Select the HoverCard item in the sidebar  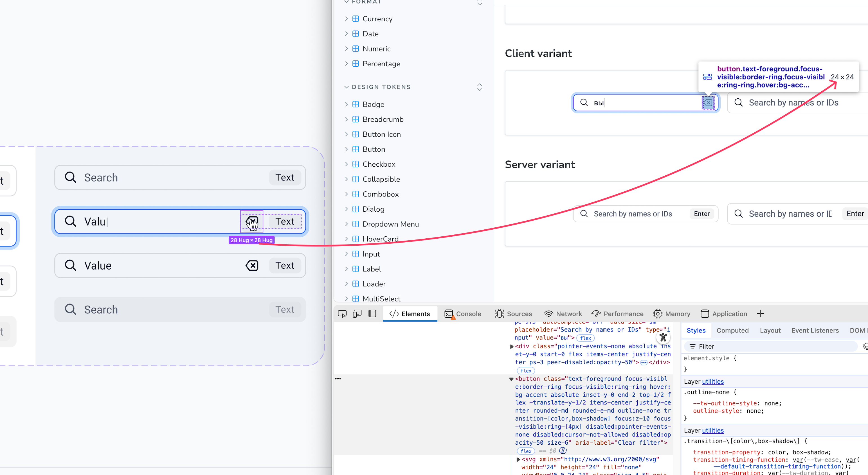(381, 239)
